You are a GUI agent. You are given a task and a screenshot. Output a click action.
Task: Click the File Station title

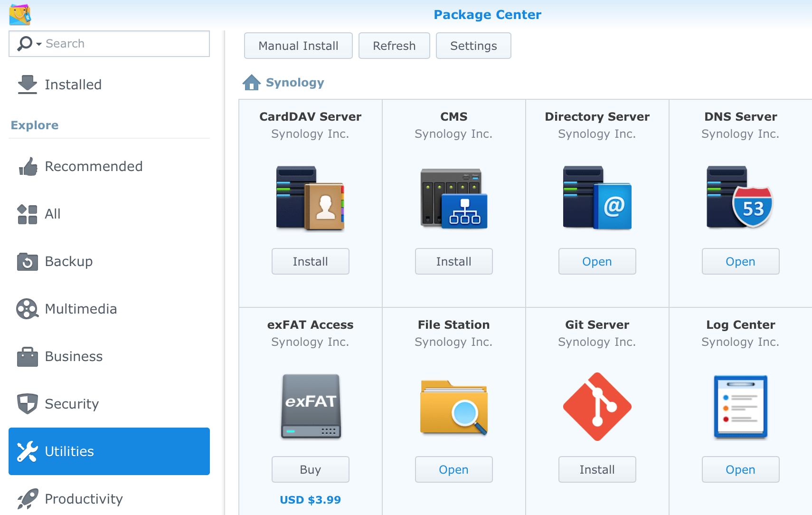[x=454, y=324]
